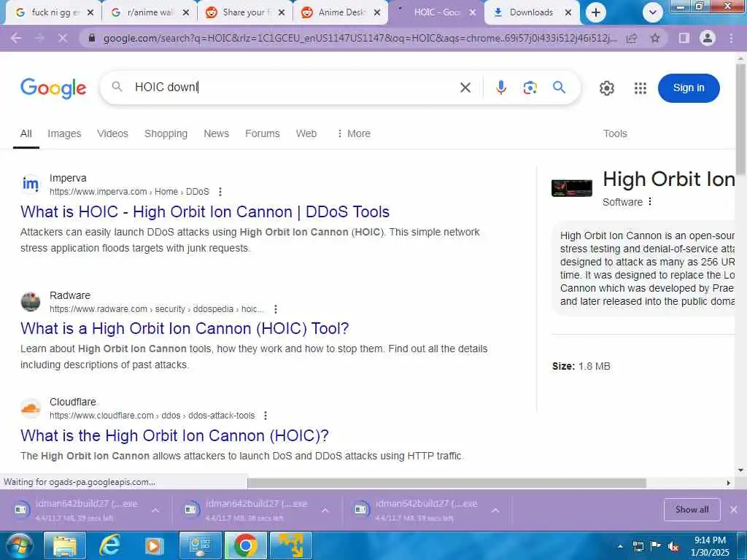The width and height of the screenshot is (747, 560).
Task: Open Cloudflare High Orbit Ion Cannon link
Action: (174, 435)
